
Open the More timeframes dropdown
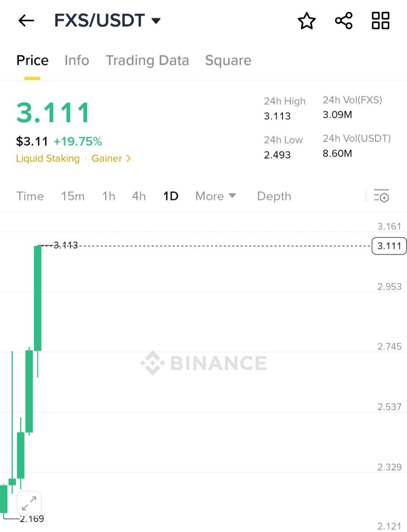(215, 196)
